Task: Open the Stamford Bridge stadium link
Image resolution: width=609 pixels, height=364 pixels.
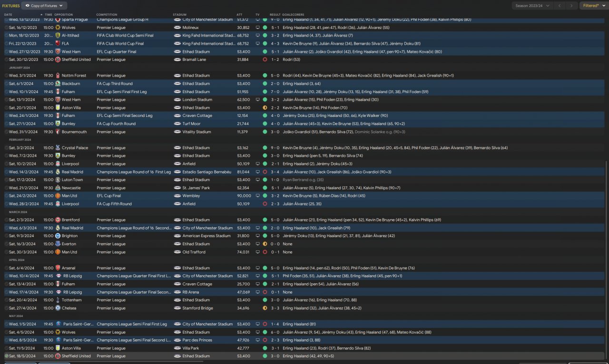Action: pyautogui.click(x=197, y=308)
